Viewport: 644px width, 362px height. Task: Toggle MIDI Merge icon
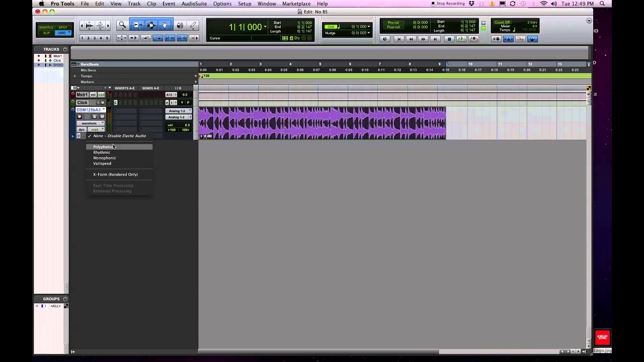(520, 39)
